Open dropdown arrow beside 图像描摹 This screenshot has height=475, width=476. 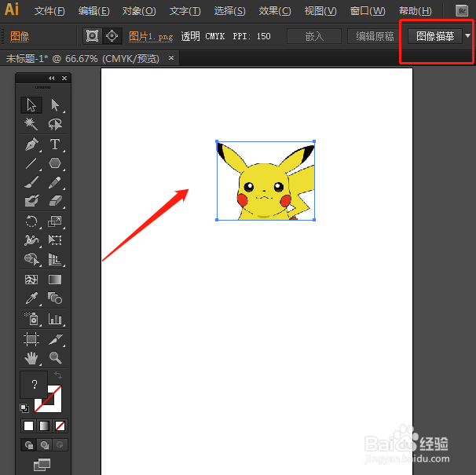point(468,36)
